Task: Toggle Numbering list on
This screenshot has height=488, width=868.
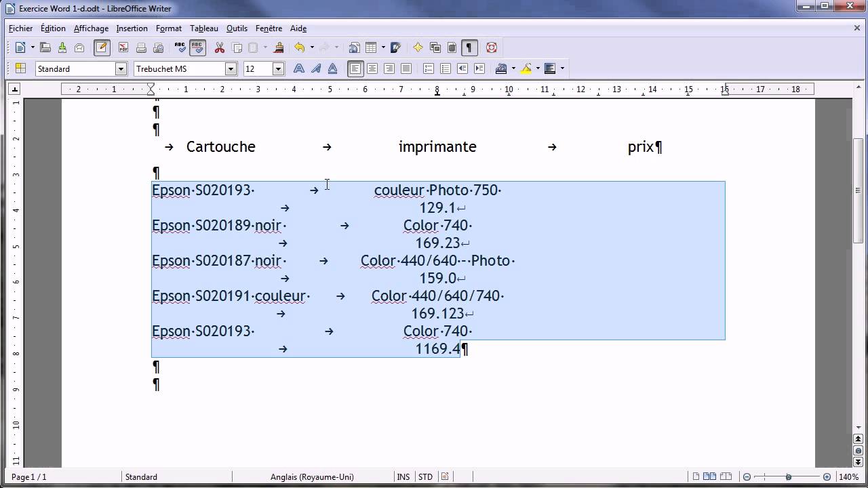Action: point(429,68)
